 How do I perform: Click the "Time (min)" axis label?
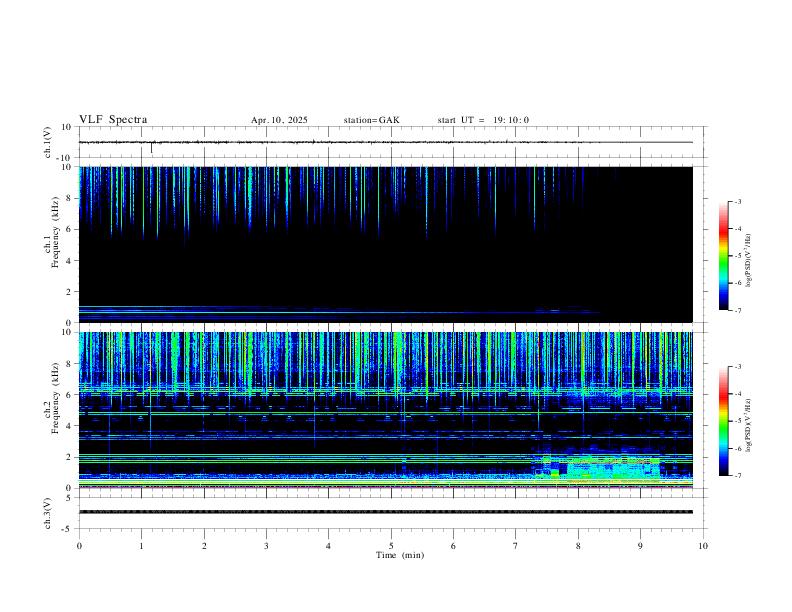click(x=400, y=555)
